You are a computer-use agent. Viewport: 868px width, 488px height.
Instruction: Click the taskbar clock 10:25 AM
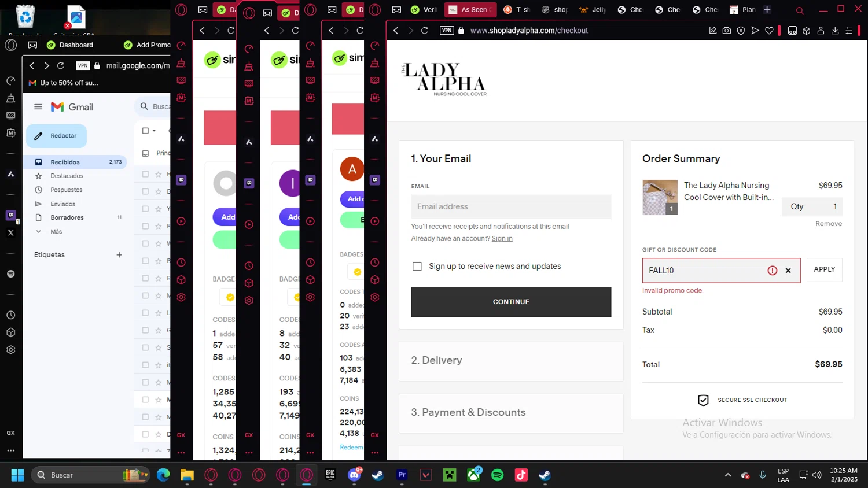pos(844,475)
